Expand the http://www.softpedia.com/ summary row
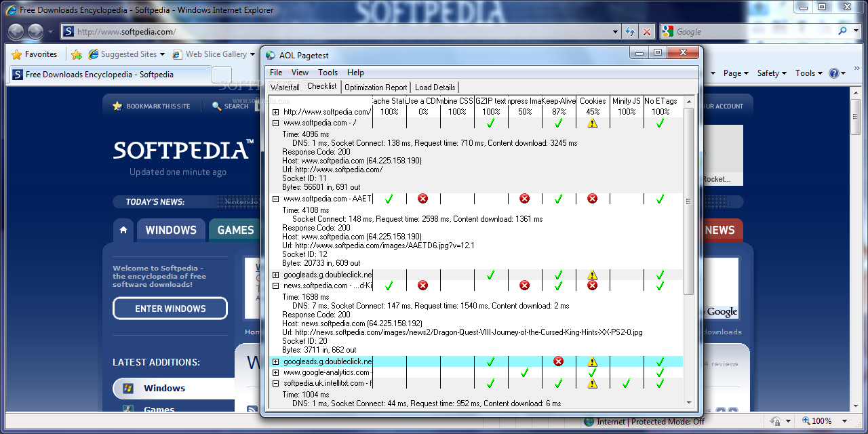Image resolution: width=868 pixels, height=434 pixels. 276,112
